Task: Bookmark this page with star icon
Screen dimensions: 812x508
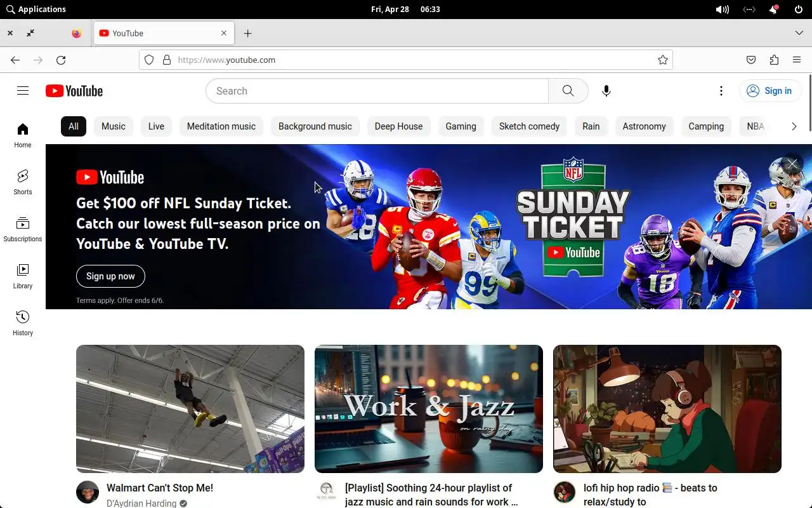Action: [663, 60]
